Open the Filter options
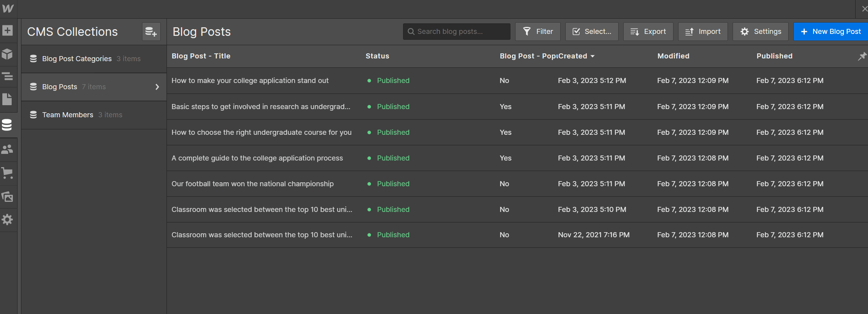 click(x=538, y=32)
